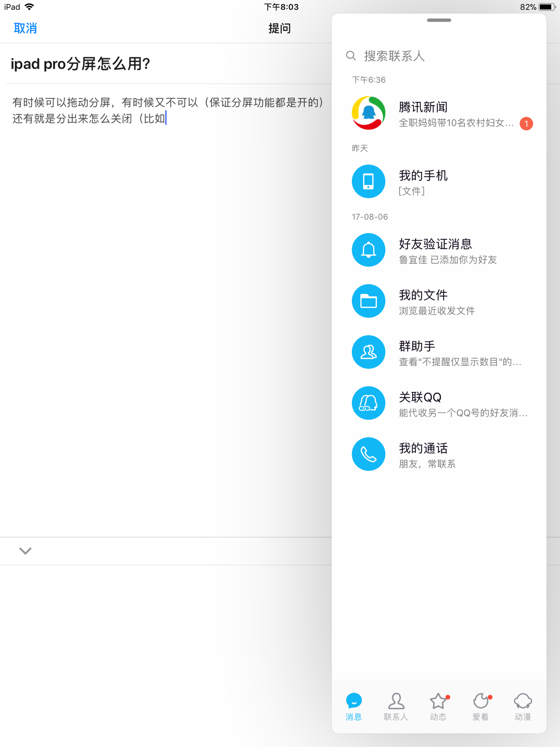Select 我的文件 row label
Viewport: 560px width, 747px height.
click(423, 295)
